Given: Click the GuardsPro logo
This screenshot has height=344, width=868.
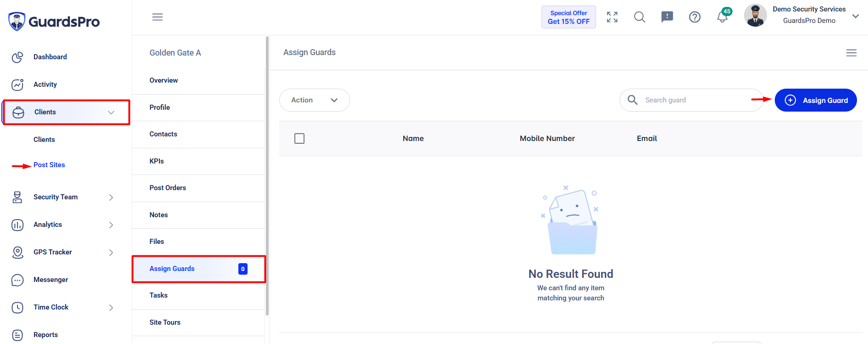Looking at the screenshot, I should tap(54, 22).
